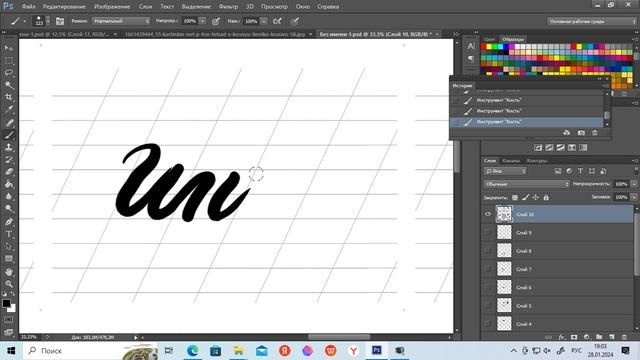This screenshot has width=640, height=360.
Task: Create new snapshot with the camera icon
Action: [x=581, y=133]
